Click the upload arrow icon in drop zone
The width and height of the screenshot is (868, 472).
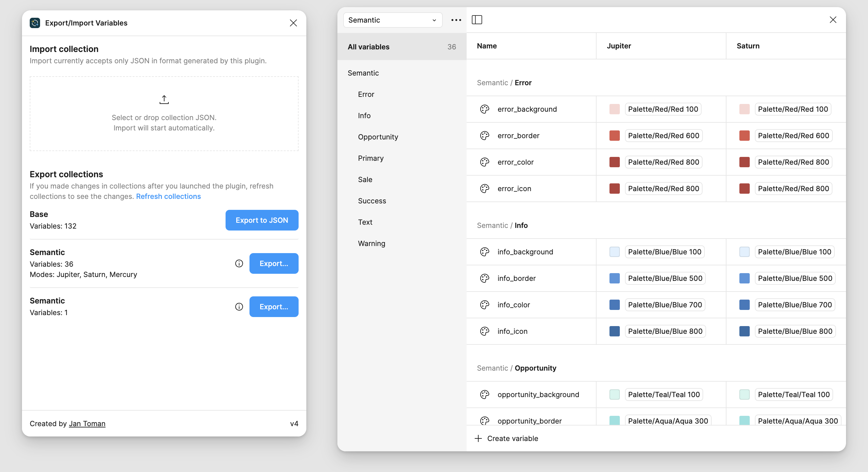[x=164, y=99]
